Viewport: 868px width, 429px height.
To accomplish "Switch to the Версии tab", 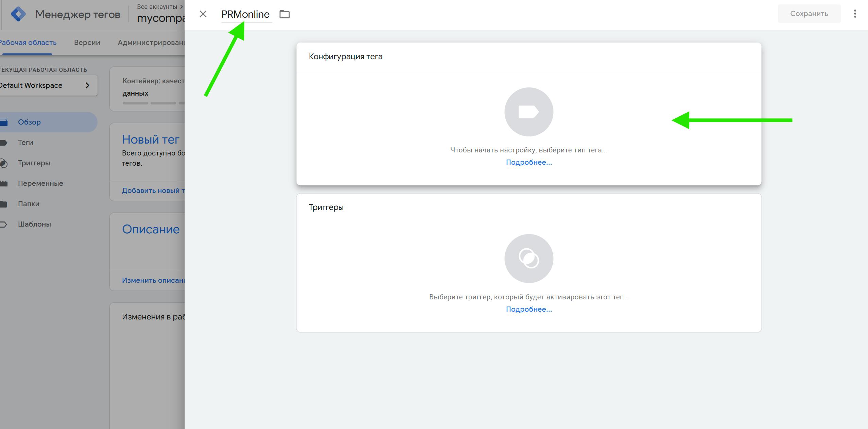I will [87, 43].
